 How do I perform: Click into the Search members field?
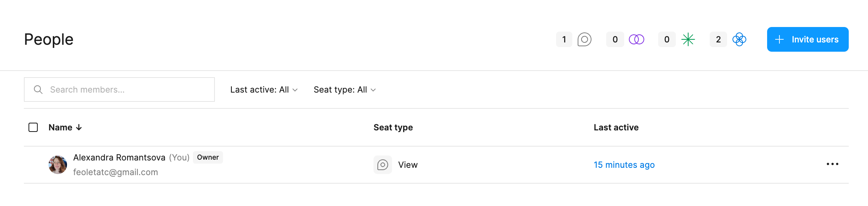pyautogui.click(x=119, y=89)
